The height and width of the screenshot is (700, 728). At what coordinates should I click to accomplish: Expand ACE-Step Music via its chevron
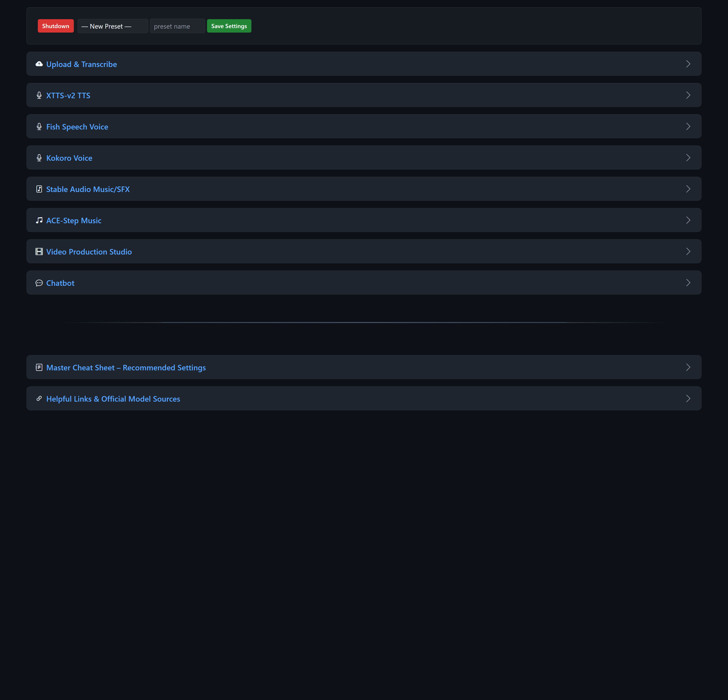(x=688, y=220)
